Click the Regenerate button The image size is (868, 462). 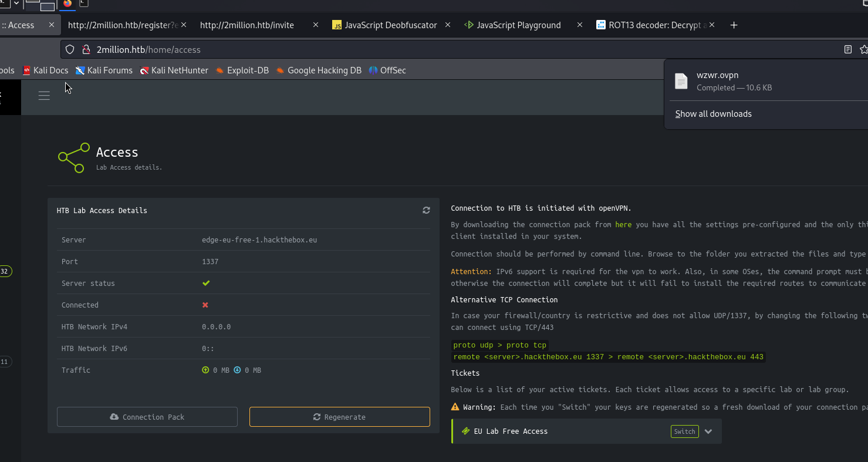339,417
